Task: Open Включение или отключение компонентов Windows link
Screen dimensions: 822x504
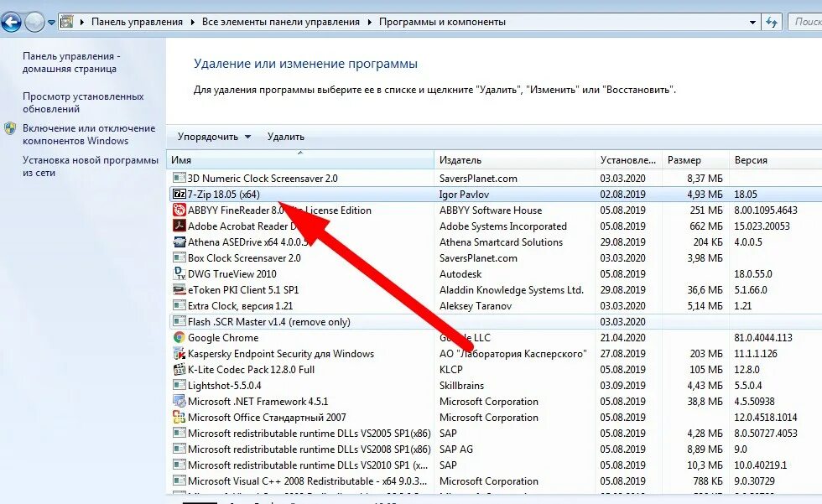Action: [89, 135]
